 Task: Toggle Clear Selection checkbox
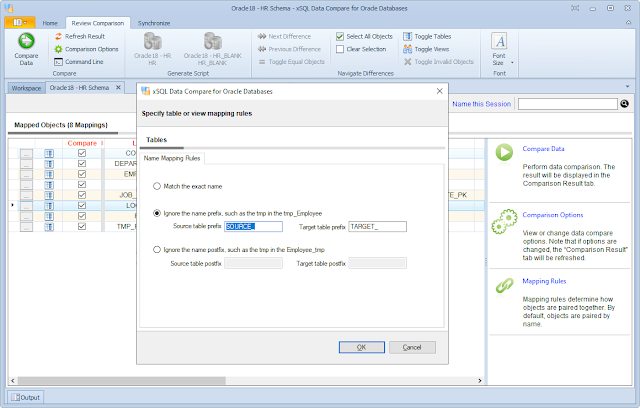click(x=340, y=49)
